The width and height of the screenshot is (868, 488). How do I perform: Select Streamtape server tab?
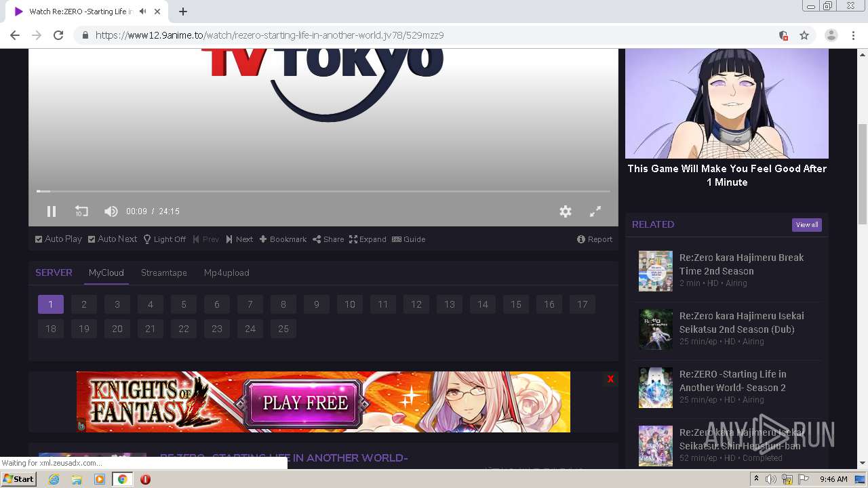(164, 272)
